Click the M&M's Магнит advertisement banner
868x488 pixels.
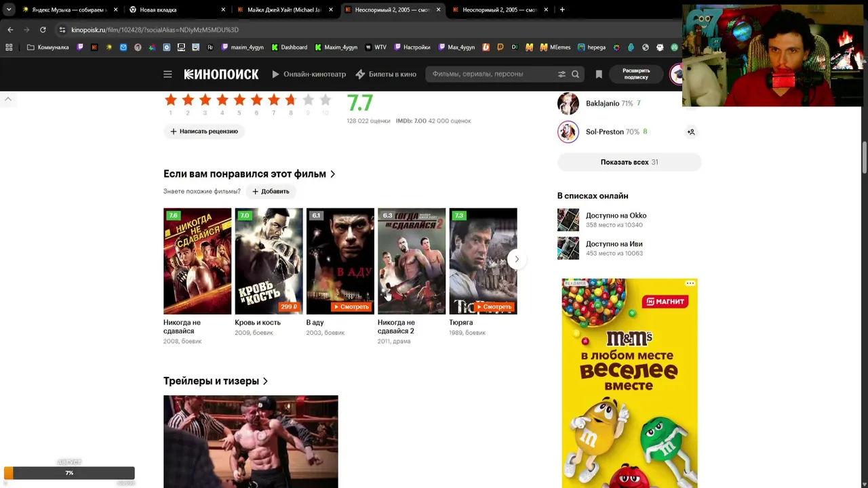click(x=629, y=383)
